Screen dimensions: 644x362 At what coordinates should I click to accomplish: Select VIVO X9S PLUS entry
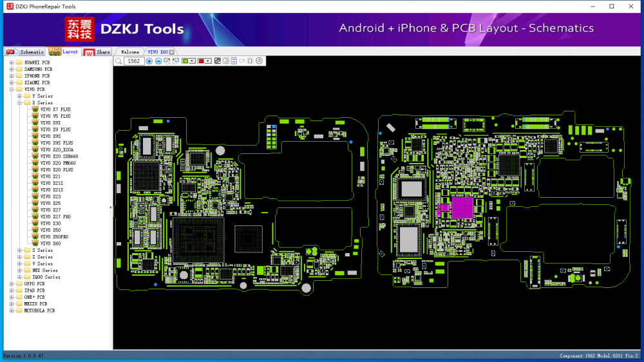[57, 143]
